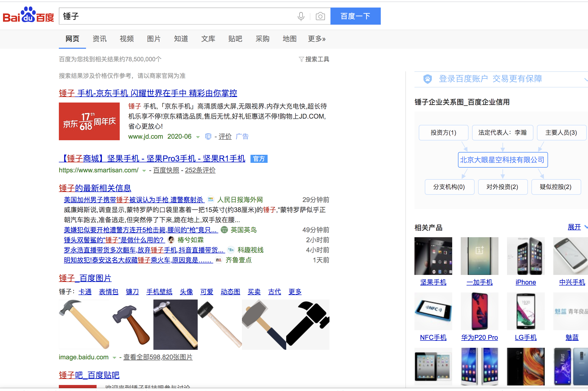This screenshot has height=391, width=588.
Task: Click the 投资方(1) relationship box
Action: 443,133
